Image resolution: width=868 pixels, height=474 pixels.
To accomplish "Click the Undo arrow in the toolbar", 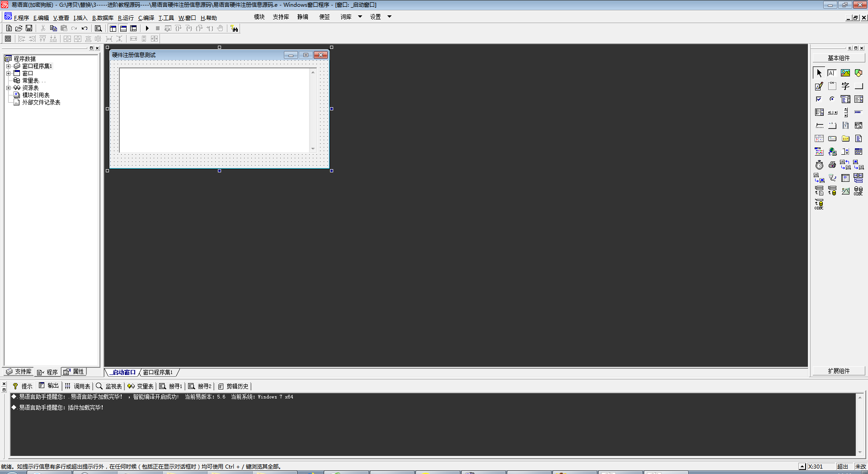I will click(85, 28).
